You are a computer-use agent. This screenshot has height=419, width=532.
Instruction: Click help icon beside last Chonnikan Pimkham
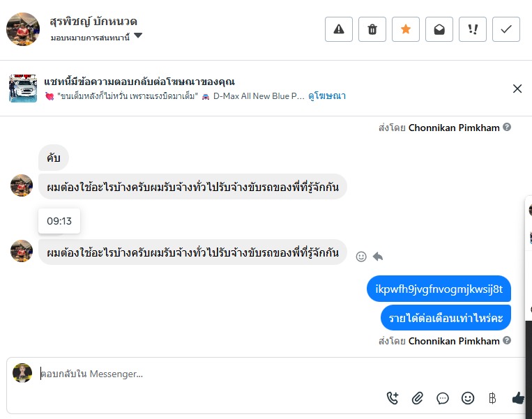pyautogui.click(x=507, y=341)
